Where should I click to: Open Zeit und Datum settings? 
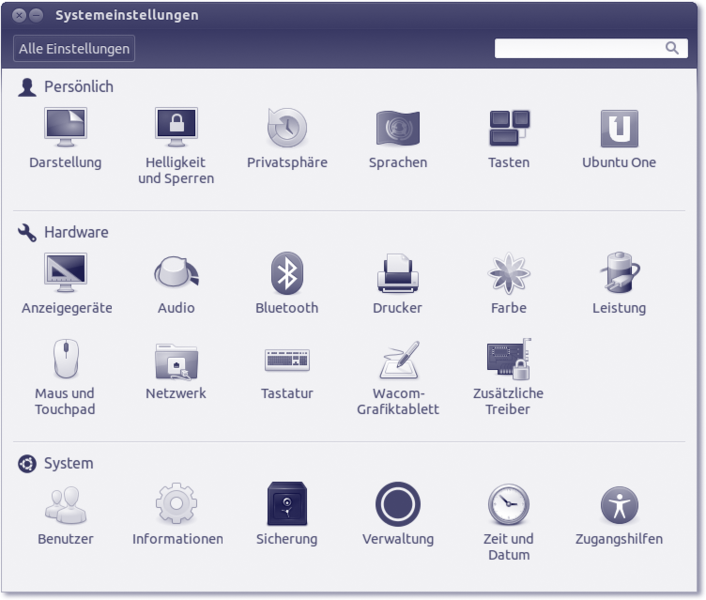508,505
